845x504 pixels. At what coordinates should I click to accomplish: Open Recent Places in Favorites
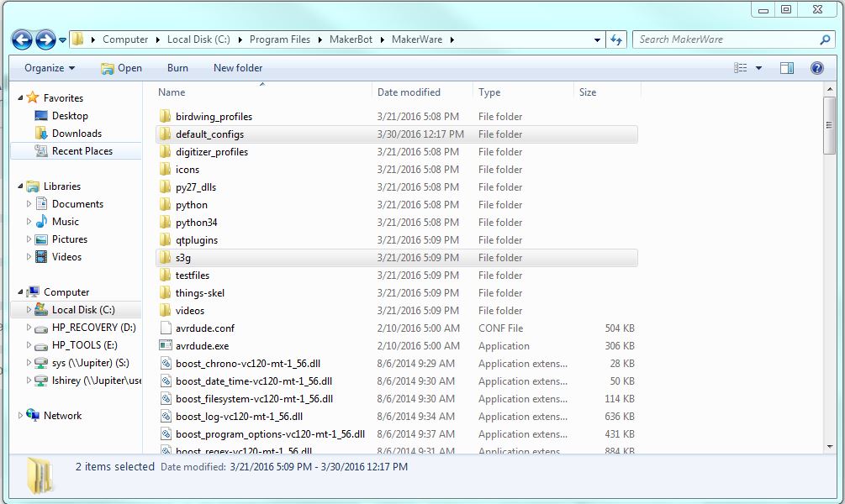pyautogui.click(x=82, y=151)
